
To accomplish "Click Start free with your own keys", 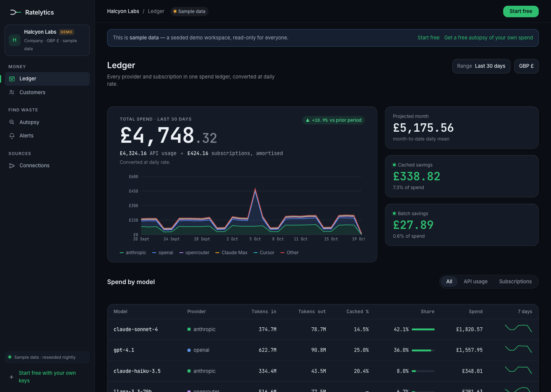I will click(47, 377).
